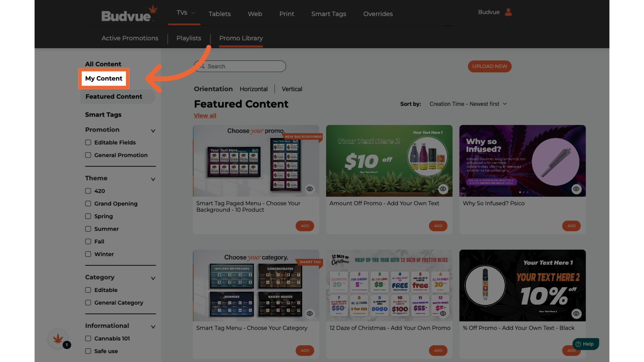The height and width of the screenshot is (362, 644).
Task: Preview Why So Infused Psico via eye icon
Action: [x=576, y=189]
